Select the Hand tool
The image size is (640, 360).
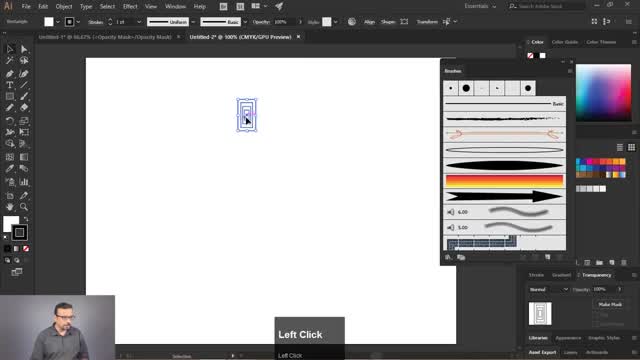coord(10,207)
